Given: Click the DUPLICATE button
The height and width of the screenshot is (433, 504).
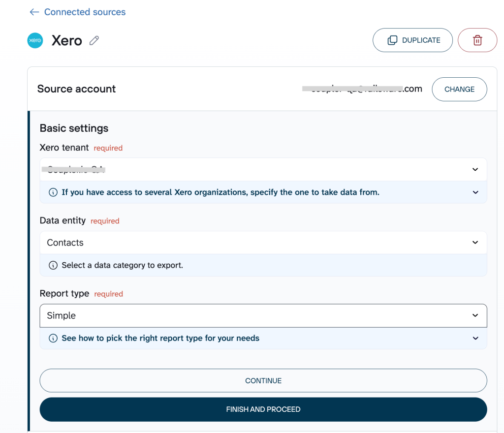Looking at the screenshot, I should (412, 40).
